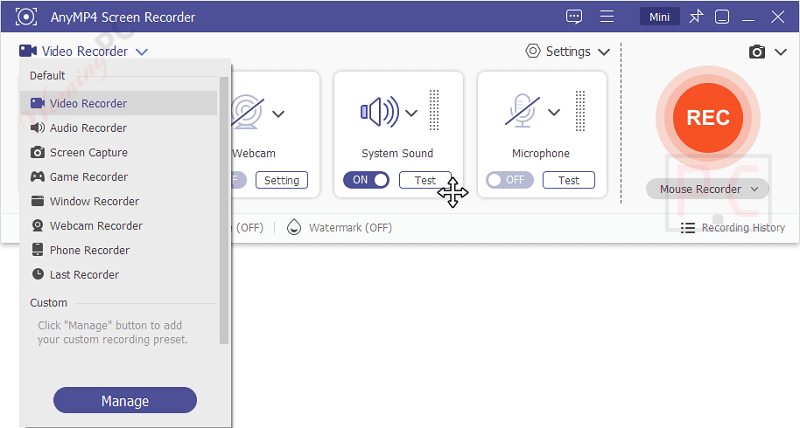This screenshot has height=428, width=800.
Task: Click the disabled webcam icon
Action: [247, 111]
